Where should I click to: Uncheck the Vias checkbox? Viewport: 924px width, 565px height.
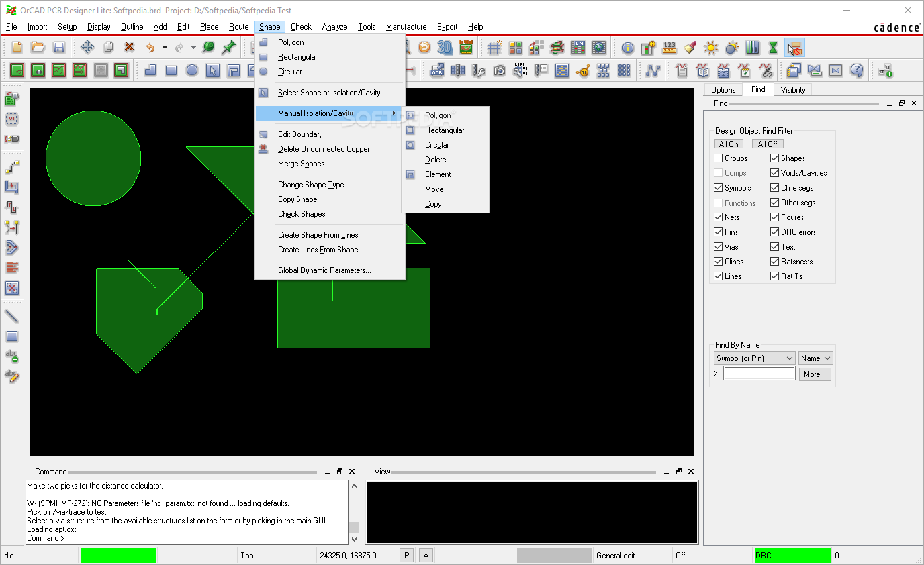coord(719,247)
